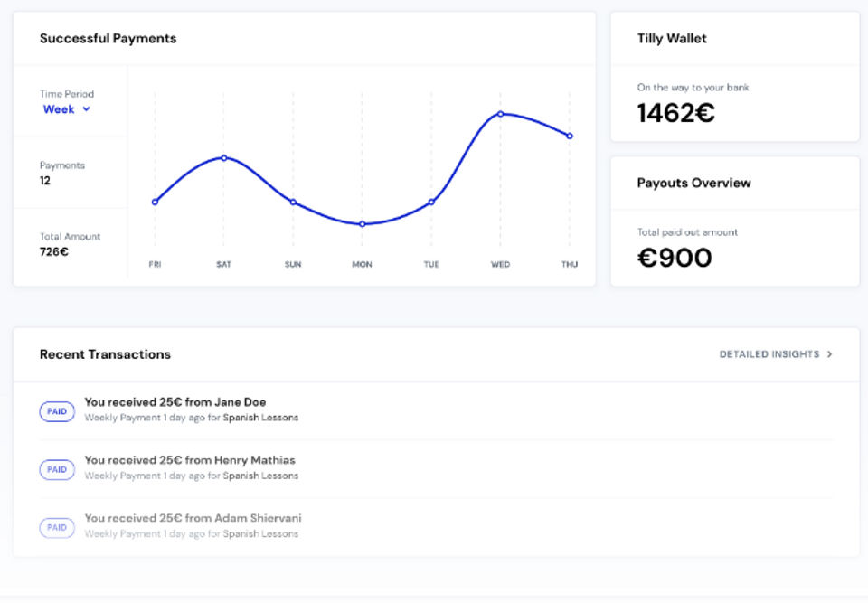Click the FRI axis label
This screenshot has width=868, height=603.
(155, 265)
